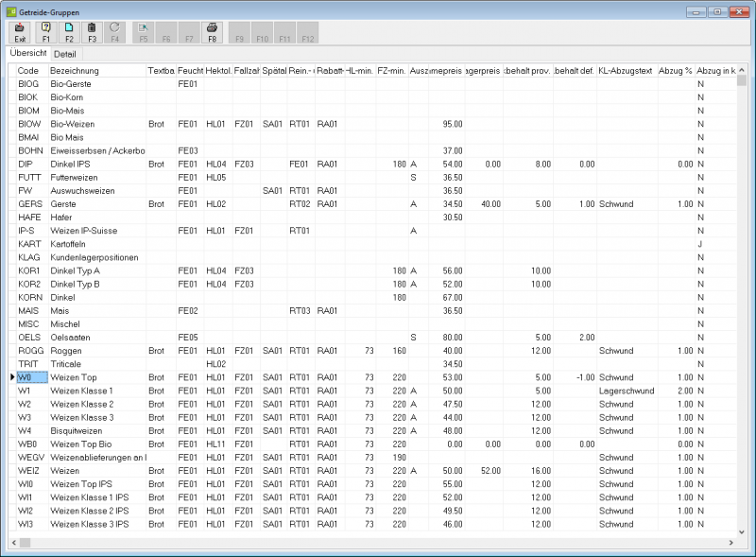This screenshot has height=557, width=756.
Task: Click the Hafer row
Action: (372, 218)
